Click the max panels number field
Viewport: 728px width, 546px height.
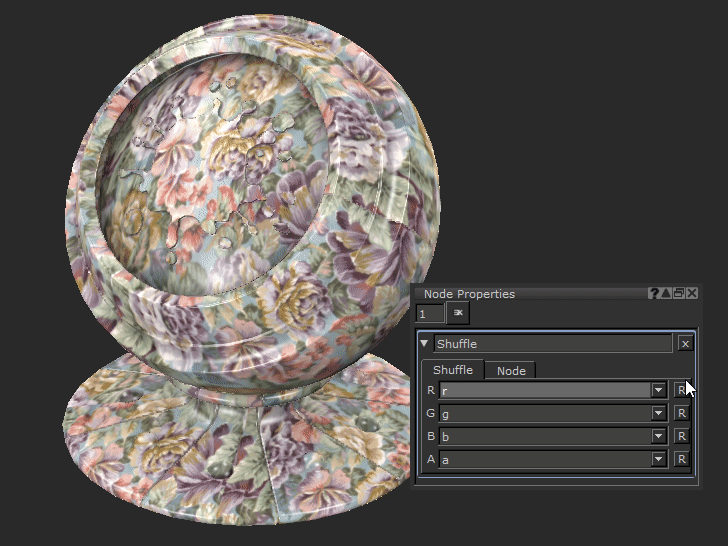pyautogui.click(x=429, y=314)
